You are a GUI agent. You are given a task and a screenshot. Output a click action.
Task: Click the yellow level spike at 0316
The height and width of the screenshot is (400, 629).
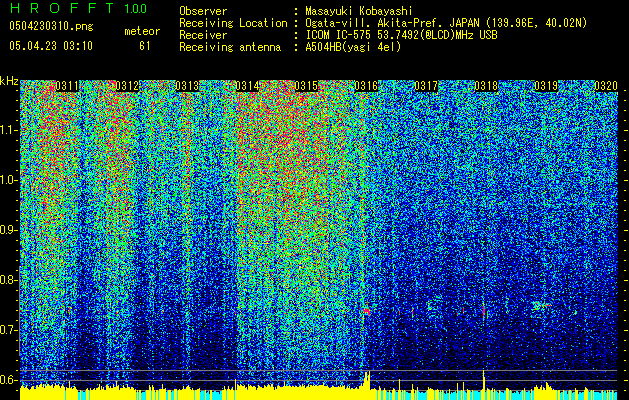tap(367, 384)
